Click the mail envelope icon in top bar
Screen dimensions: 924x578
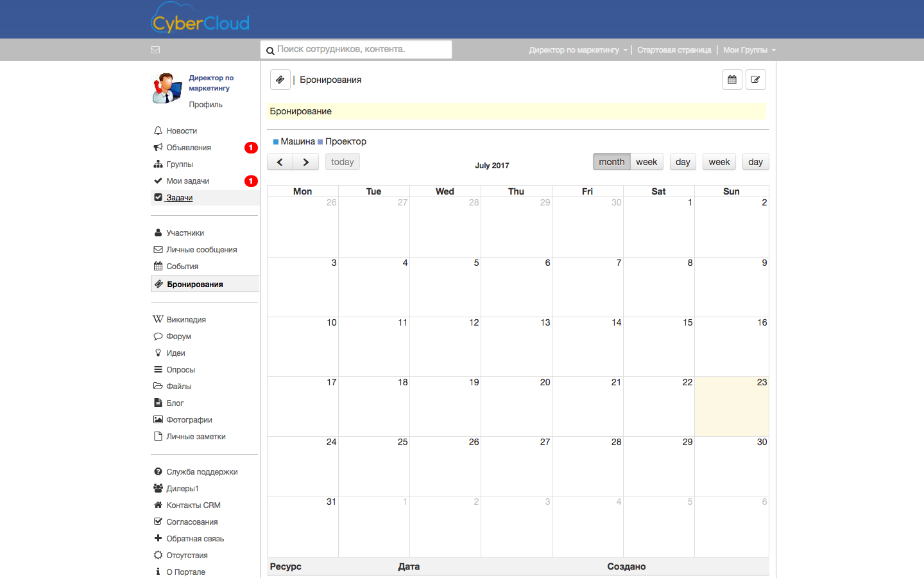click(x=155, y=49)
